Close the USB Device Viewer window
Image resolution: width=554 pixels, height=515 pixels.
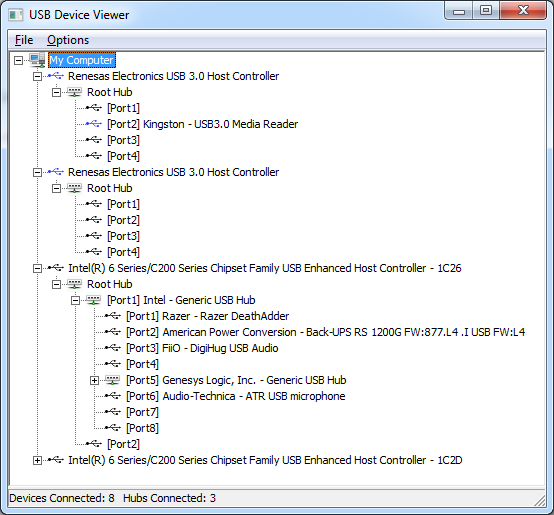coord(523,11)
